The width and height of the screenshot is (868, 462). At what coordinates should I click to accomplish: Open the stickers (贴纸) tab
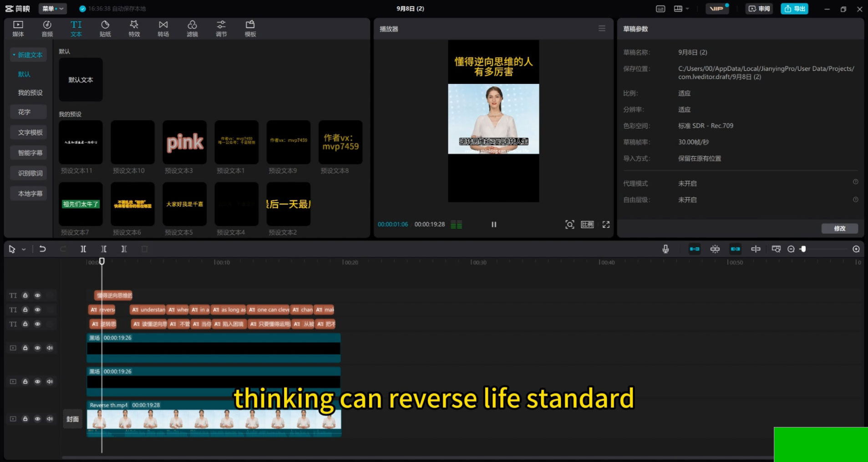coord(105,28)
